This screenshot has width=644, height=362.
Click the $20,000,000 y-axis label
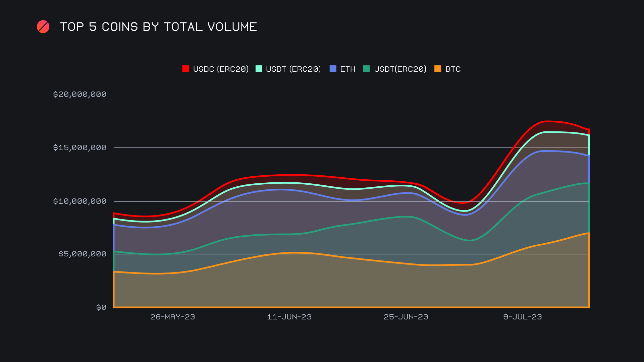(x=80, y=94)
